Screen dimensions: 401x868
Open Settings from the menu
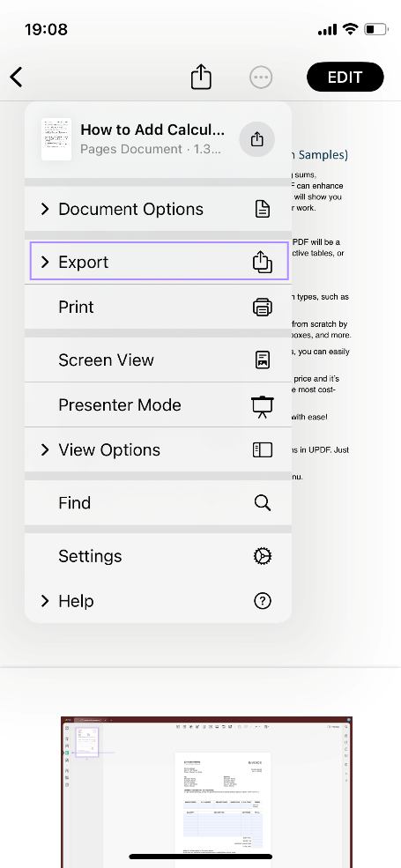(158, 556)
